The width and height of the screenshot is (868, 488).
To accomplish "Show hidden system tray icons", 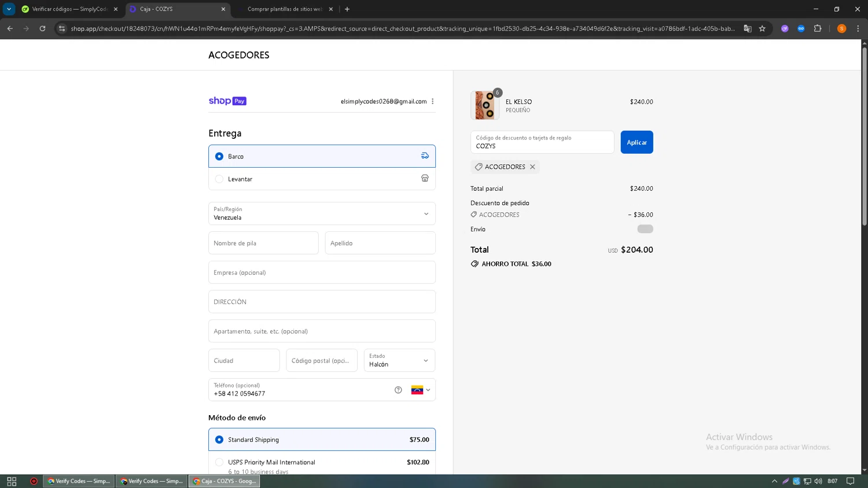I will [774, 481].
